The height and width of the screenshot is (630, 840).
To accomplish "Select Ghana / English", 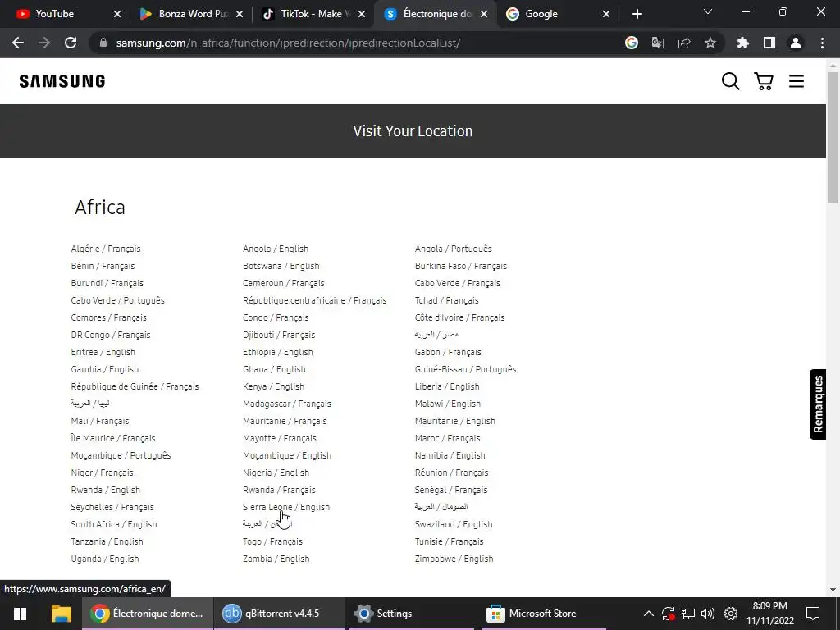I will pos(274,369).
